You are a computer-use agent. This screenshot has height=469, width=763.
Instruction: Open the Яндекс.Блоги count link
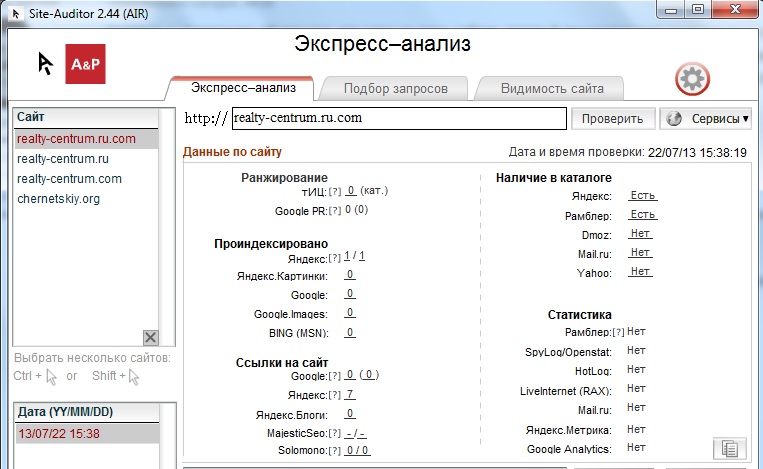350,414
